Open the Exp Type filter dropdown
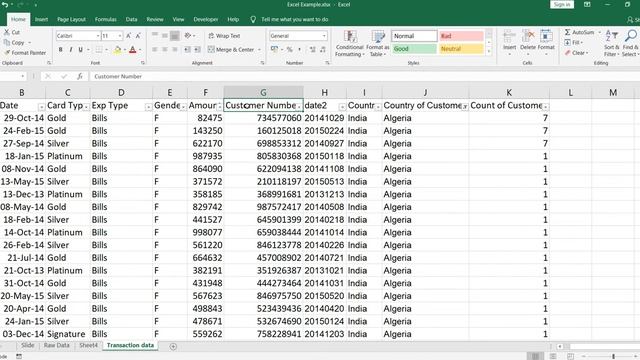Screen dimensions: 640x360 148,107
